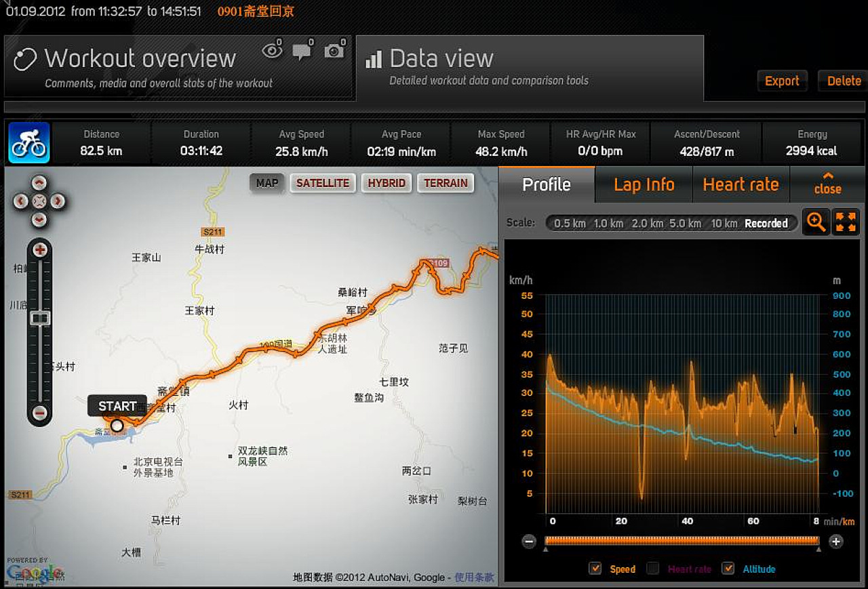Click the Export button
868x589 pixels.
[x=782, y=81]
